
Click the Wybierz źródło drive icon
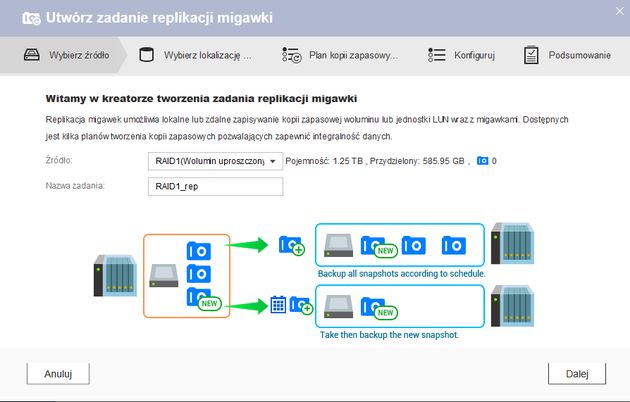(31, 55)
